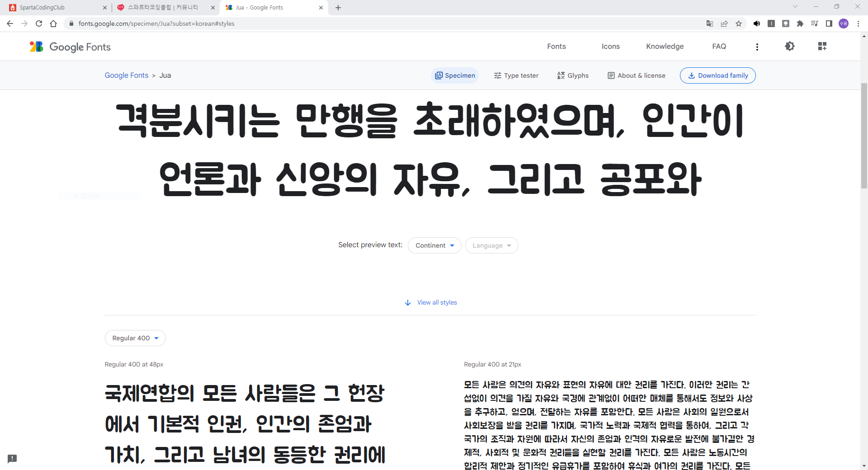Close the SpartaCodingClub tab

[105, 7]
